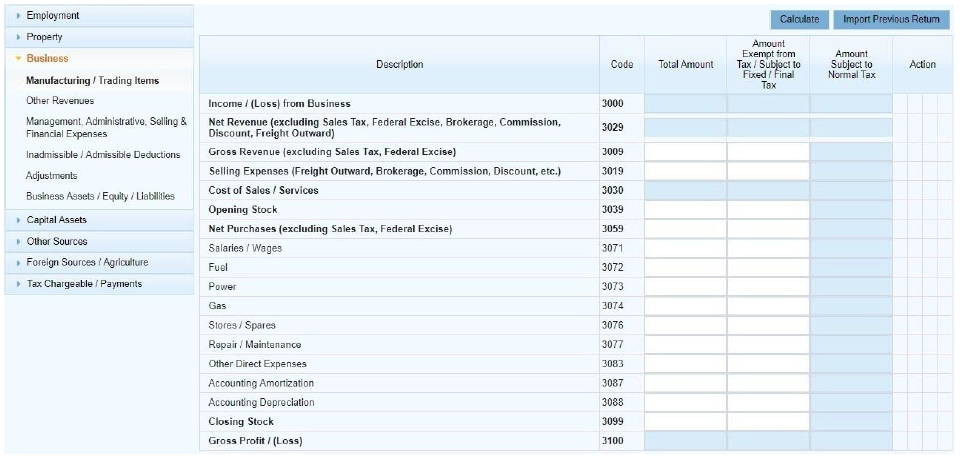
Task: Click the 'Amount Subject to Normal Tax' header
Action: 851,64
